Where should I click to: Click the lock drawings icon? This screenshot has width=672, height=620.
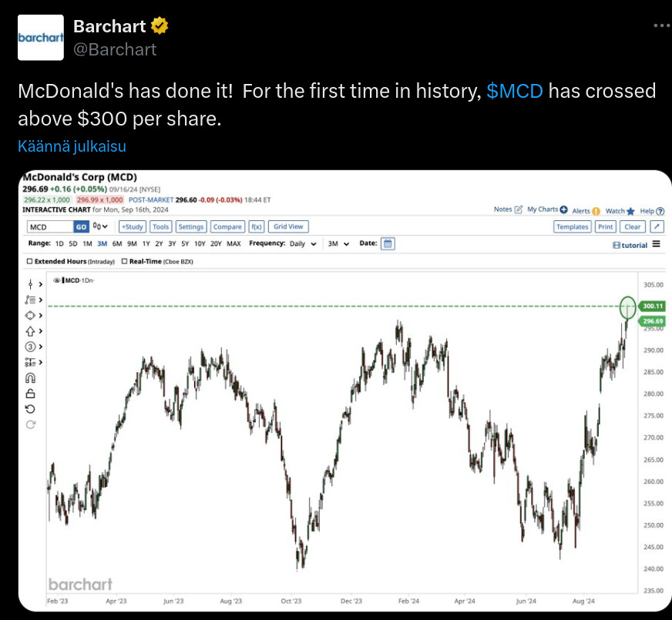31,394
